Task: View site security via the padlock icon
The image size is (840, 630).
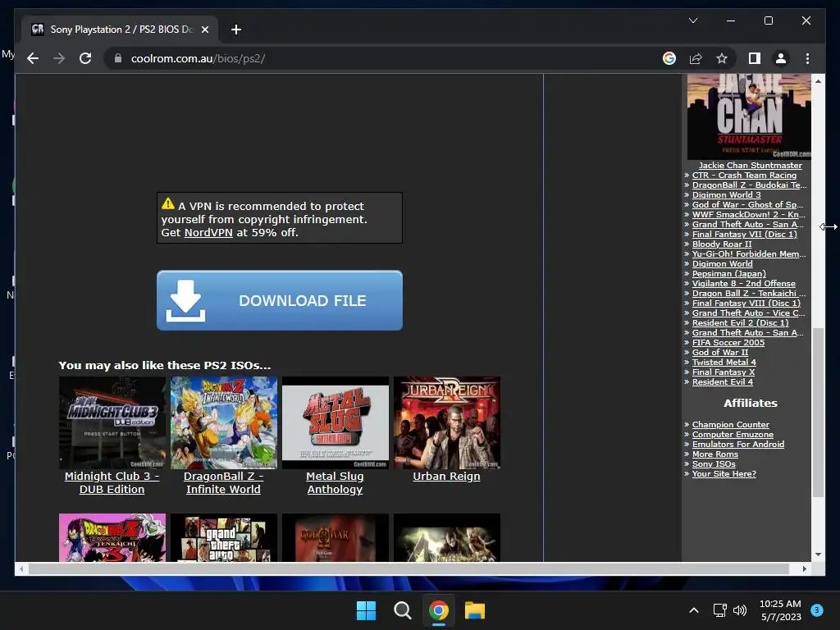Action: 118,58
